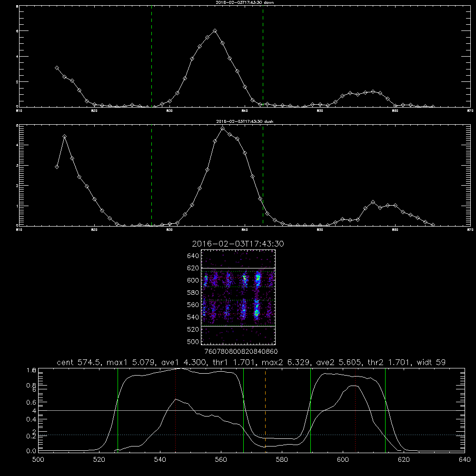476x476 pixels.
Task: Click the left green dashed line in the dusk plot
Action: [151, 175]
